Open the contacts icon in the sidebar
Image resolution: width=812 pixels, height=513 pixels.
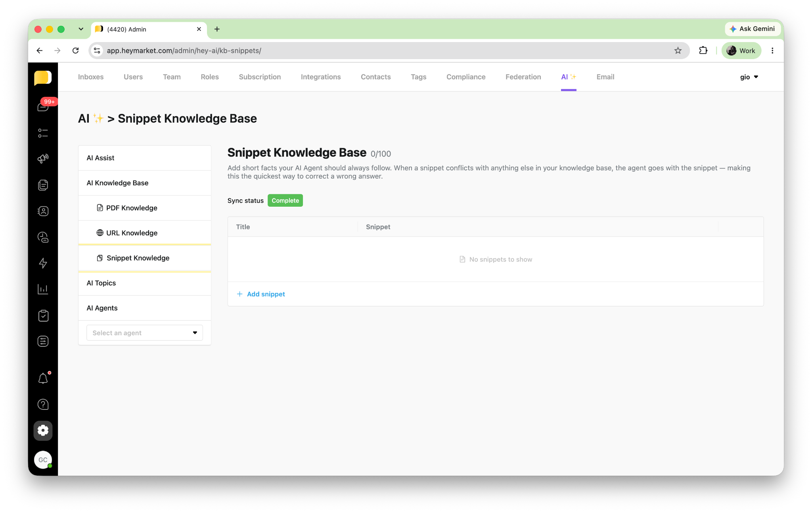pyautogui.click(x=43, y=211)
